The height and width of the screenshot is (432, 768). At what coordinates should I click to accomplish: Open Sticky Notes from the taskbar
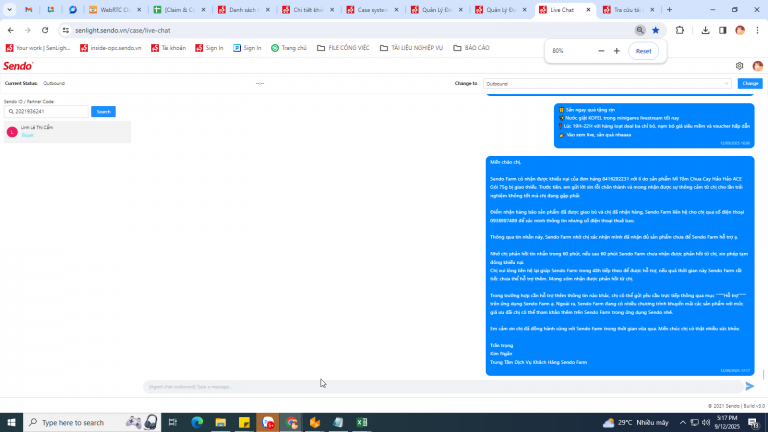(x=244, y=422)
